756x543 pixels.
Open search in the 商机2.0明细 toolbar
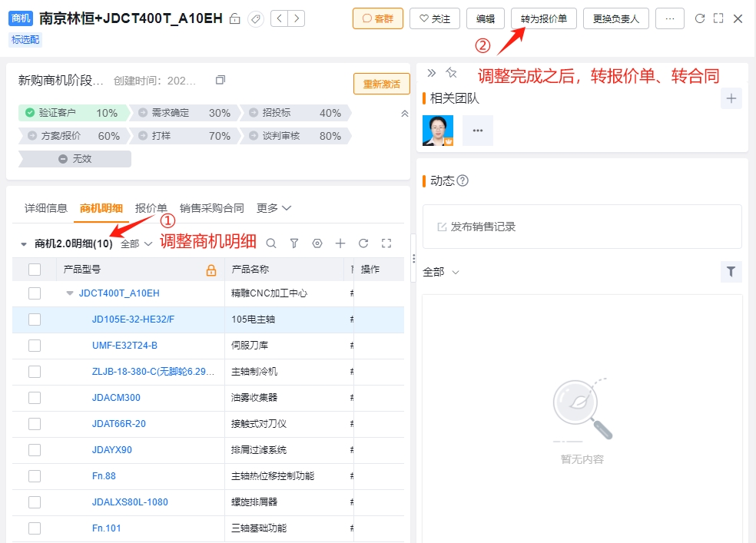[271, 243]
